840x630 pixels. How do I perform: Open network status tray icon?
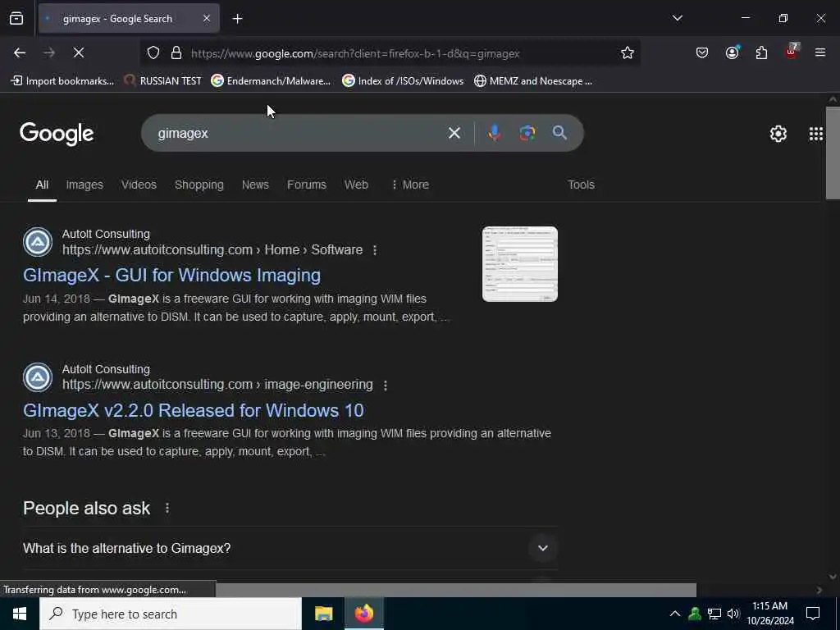tap(714, 614)
